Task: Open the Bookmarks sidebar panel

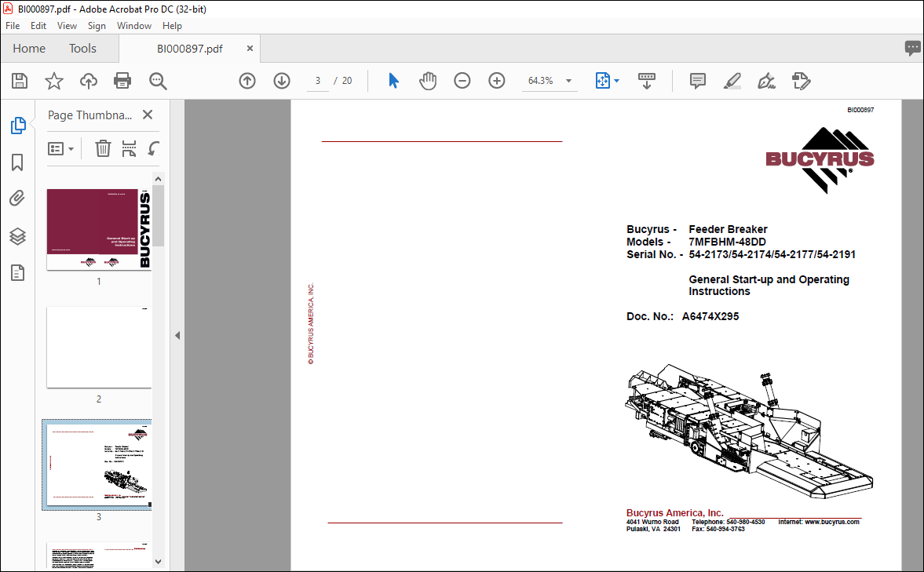Action: (x=17, y=162)
